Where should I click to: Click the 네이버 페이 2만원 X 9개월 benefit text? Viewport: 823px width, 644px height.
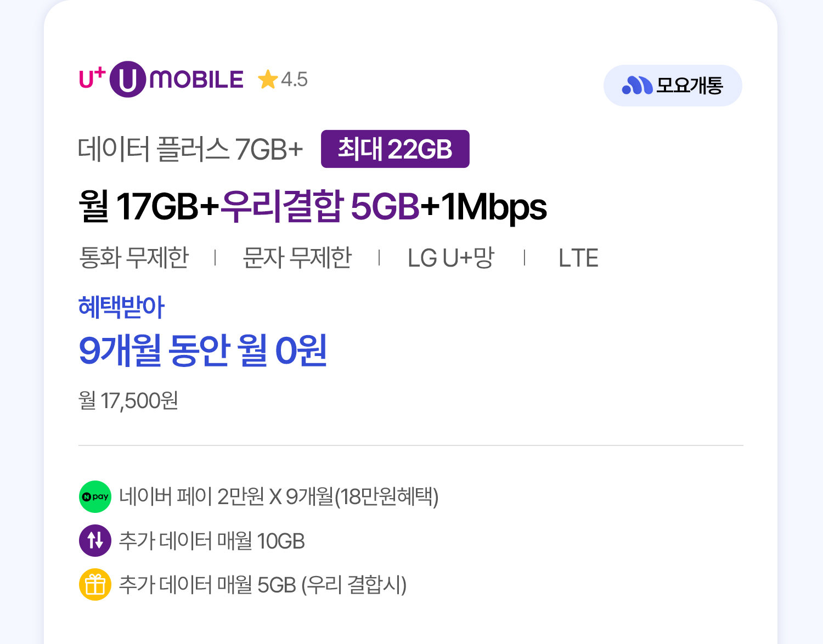coord(279,497)
